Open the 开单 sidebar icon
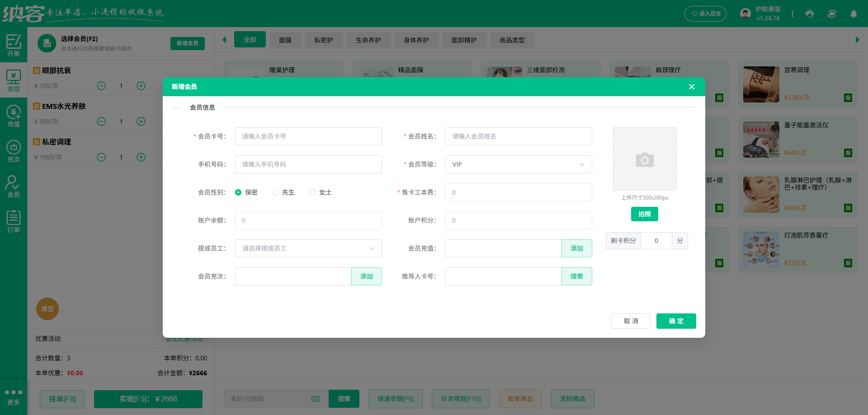The height and width of the screenshot is (415, 868). point(14,45)
